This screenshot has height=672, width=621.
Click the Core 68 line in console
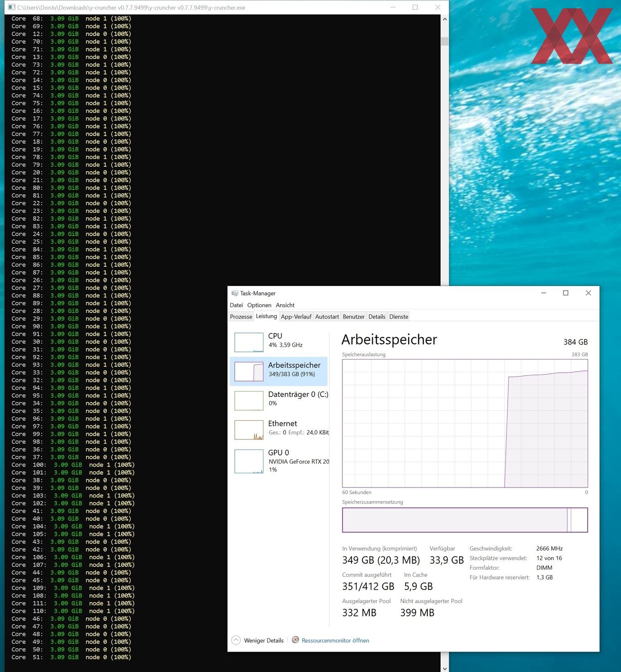pyautogui.click(x=71, y=19)
